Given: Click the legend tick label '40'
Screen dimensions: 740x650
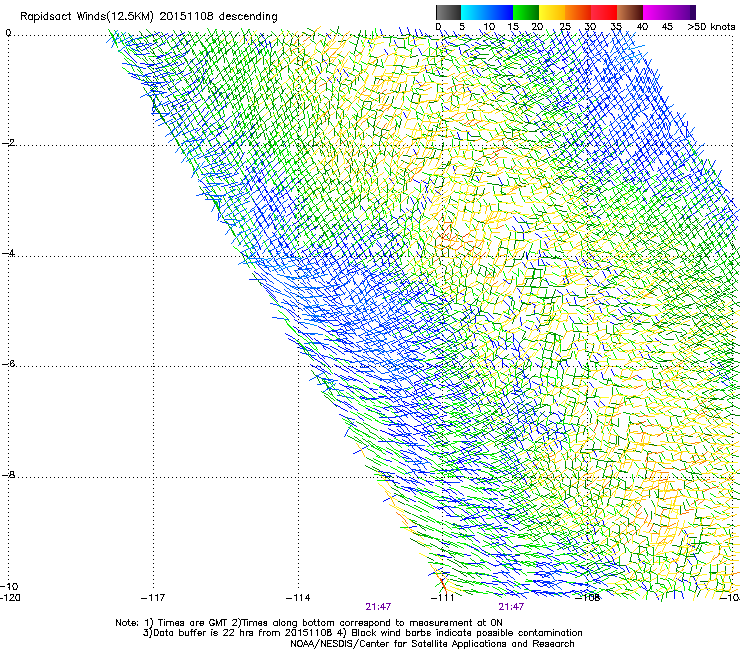Looking at the screenshot, I should 642,26.
